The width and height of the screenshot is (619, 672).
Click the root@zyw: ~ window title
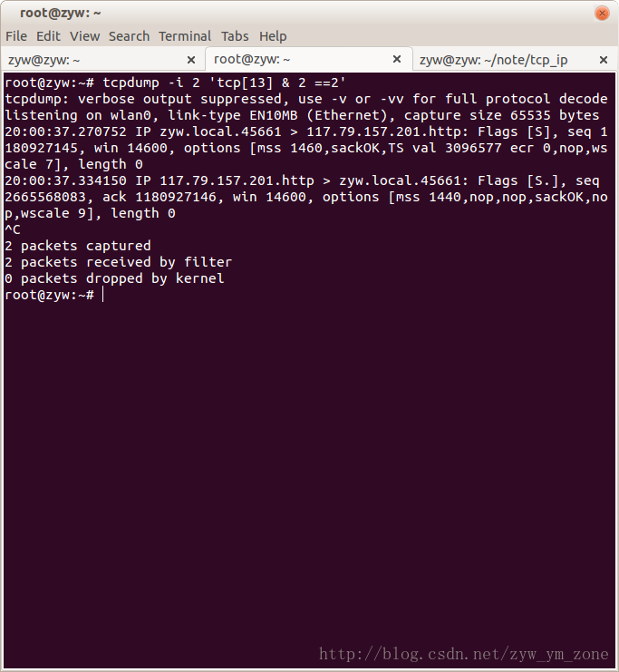61,13
